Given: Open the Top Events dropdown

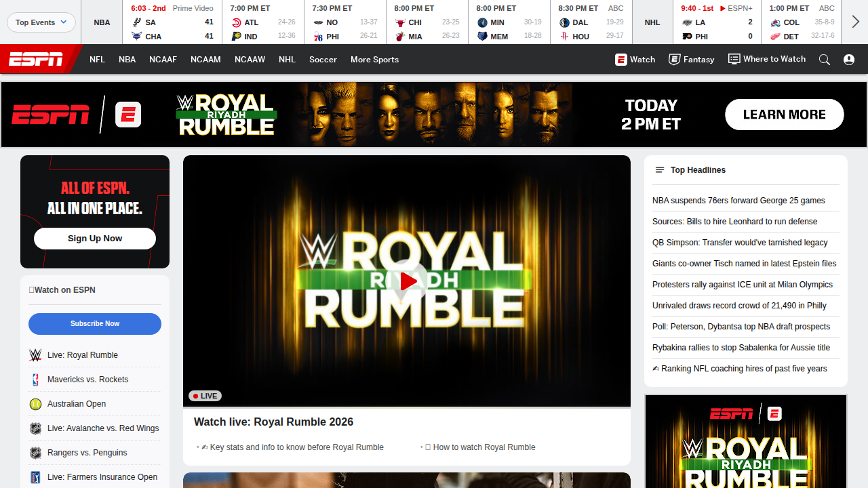Looking at the screenshot, I should [x=41, y=22].
